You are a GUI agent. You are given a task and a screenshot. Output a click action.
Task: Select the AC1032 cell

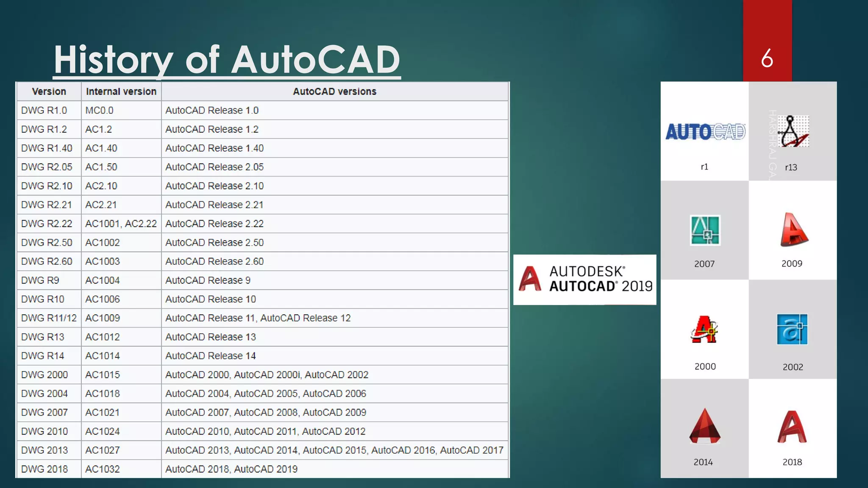(121, 469)
